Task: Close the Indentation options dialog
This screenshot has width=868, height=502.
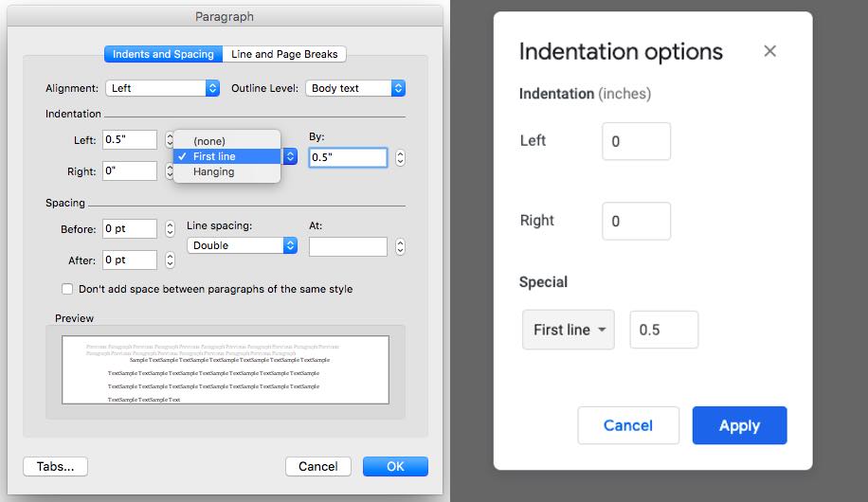Action: [769, 51]
